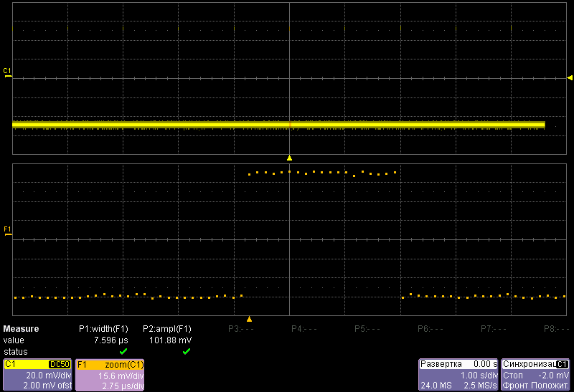The height and width of the screenshot is (392, 574).
Task: Click the yellow C1 waveform trace
Action: point(215,125)
